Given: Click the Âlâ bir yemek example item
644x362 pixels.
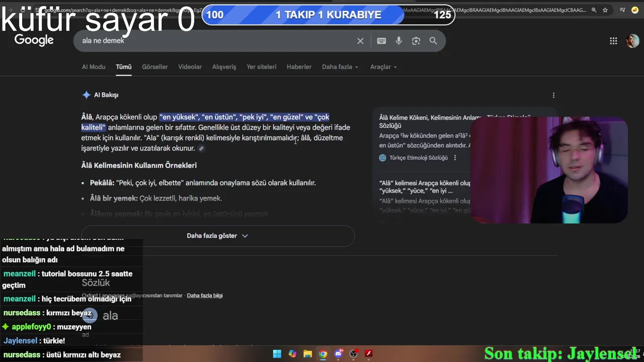Looking at the screenshot, I should 156,199.
